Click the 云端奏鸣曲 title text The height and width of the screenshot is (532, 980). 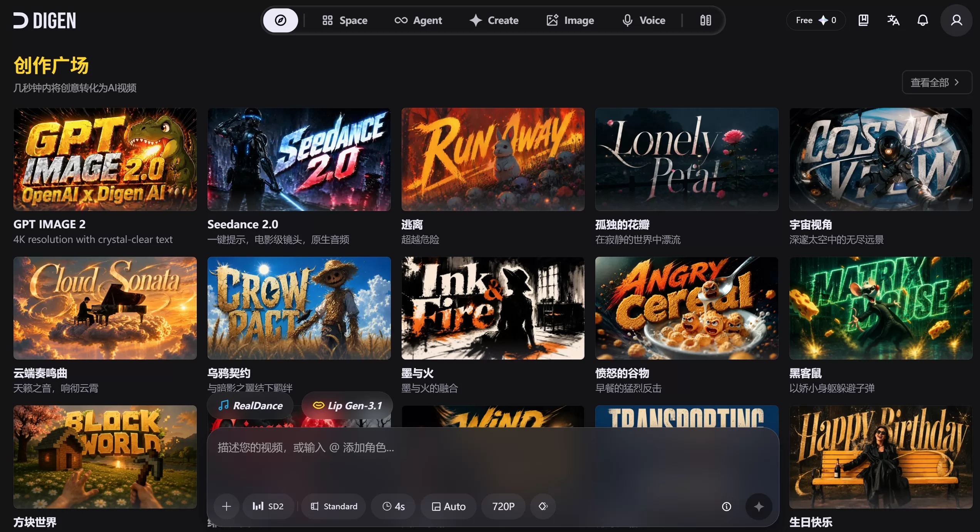40,373
